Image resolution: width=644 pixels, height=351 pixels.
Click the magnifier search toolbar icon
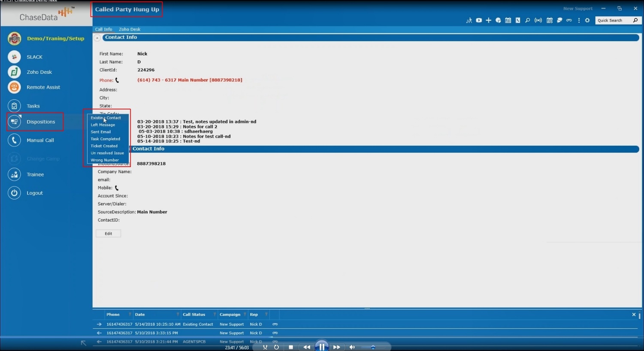click(527, 20)
